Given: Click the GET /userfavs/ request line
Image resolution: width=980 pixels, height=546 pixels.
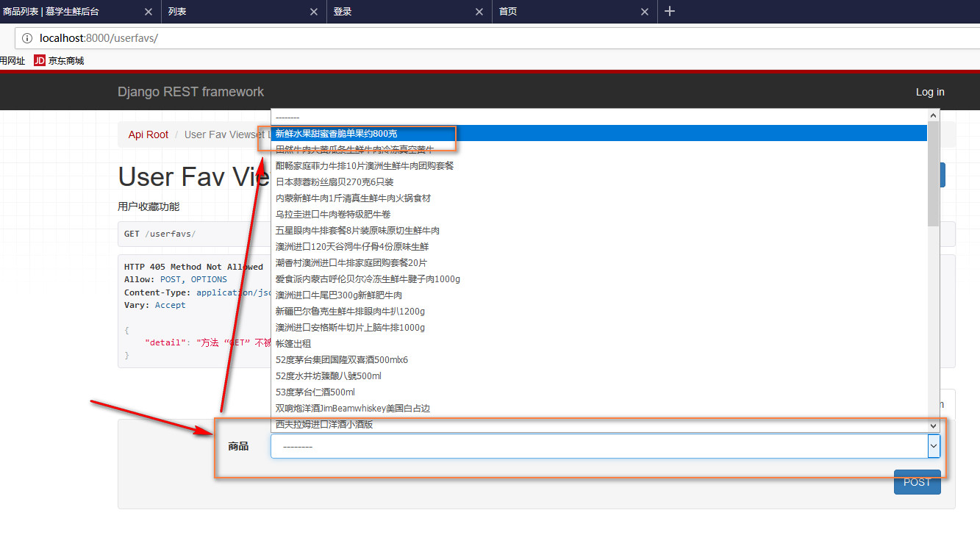Looking at the screenshot, I should [160, 234].
